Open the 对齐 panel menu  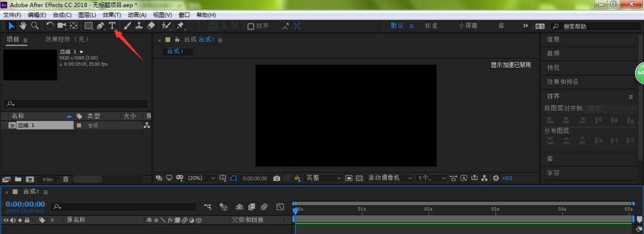630,97
